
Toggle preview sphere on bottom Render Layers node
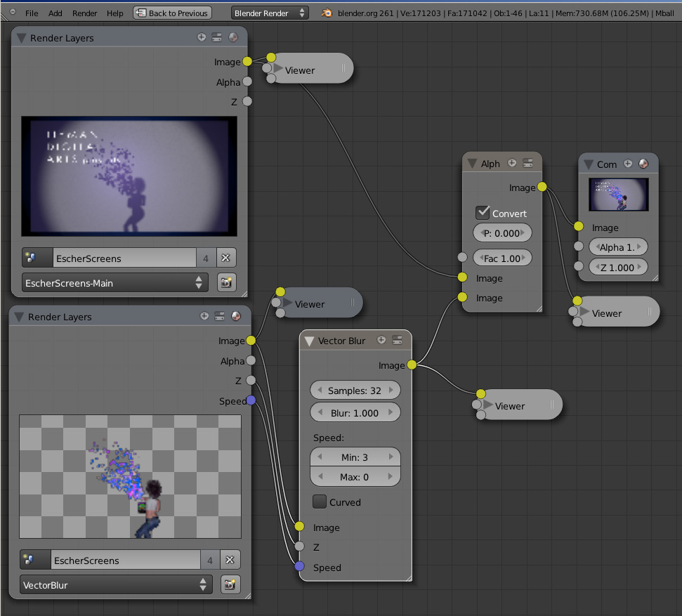(235, 317)
